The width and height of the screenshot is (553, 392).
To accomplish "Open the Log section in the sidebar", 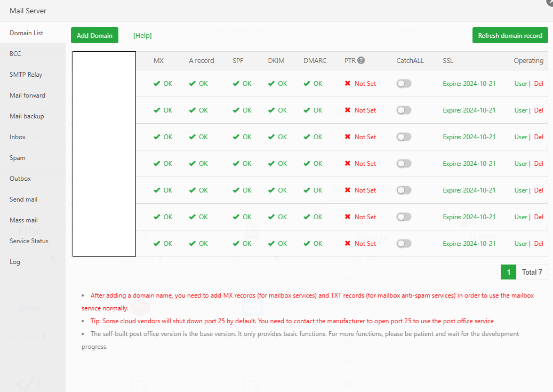I will (x=14, y=261).
